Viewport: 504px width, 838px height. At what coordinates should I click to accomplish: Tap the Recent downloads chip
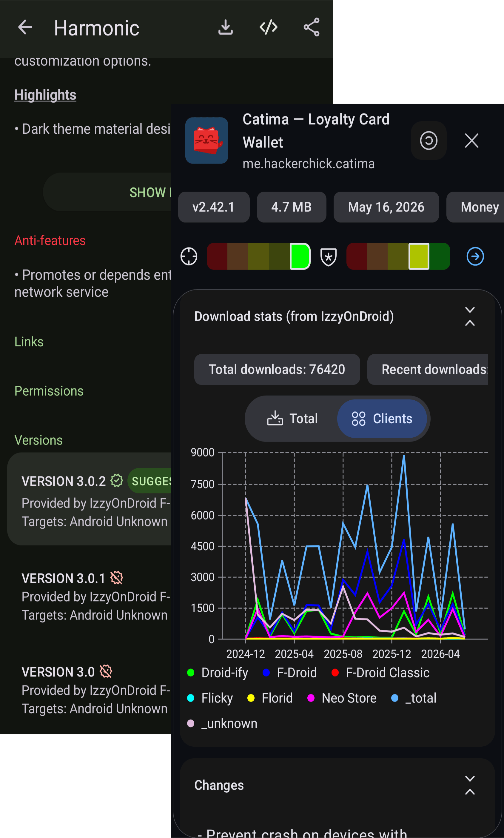pyautogui.click(x=428, y=369)
